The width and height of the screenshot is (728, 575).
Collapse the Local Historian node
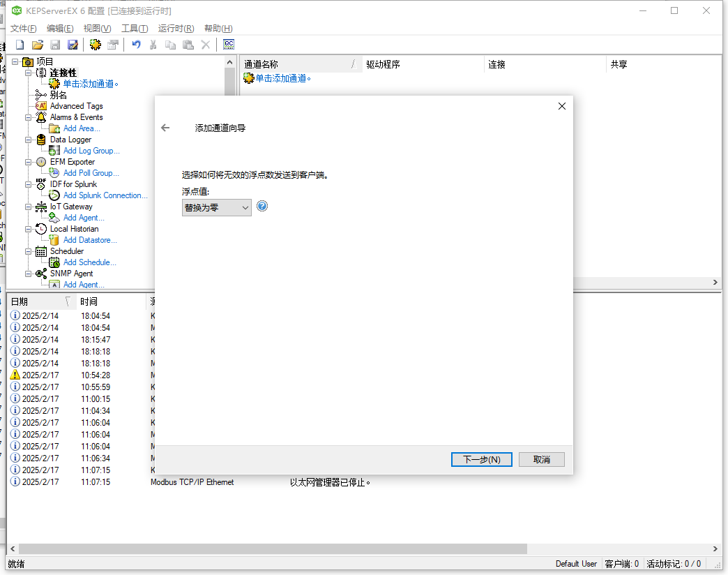point(29,229)
